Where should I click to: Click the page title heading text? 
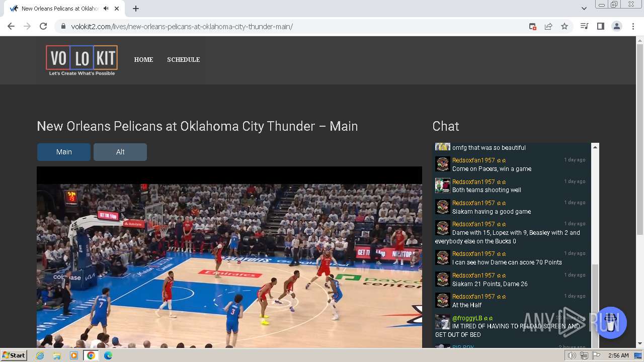click(x=197, y=126)
